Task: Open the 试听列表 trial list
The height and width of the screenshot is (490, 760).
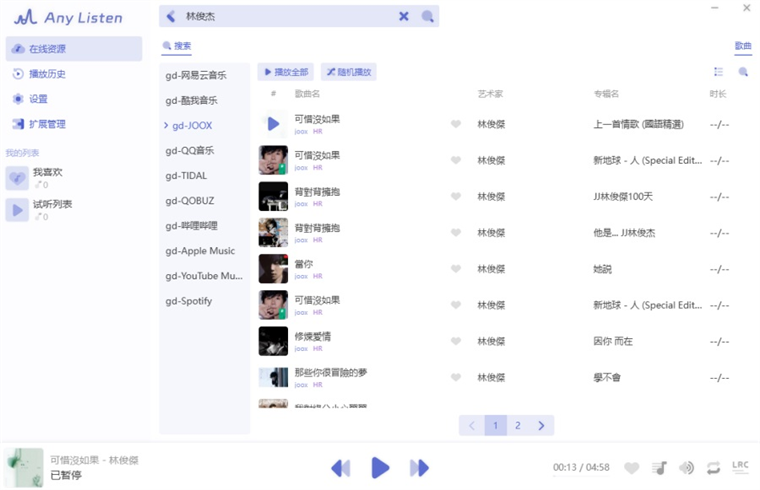Action: click(74, 210)
